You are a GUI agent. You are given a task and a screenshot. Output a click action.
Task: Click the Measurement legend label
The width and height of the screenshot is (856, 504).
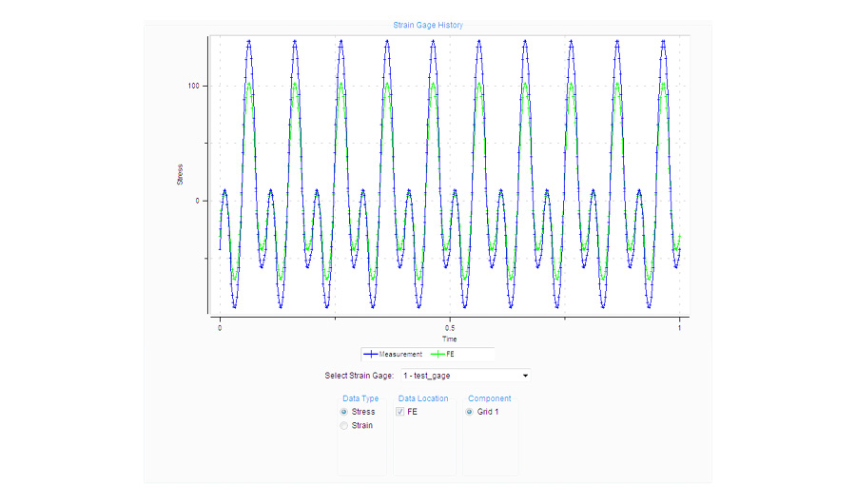click(400, 354)
